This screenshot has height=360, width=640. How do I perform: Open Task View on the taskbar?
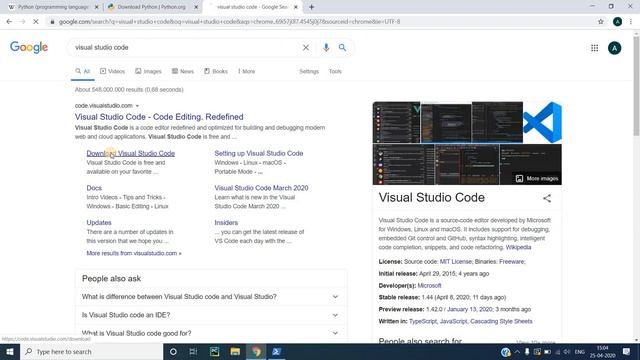193,351
